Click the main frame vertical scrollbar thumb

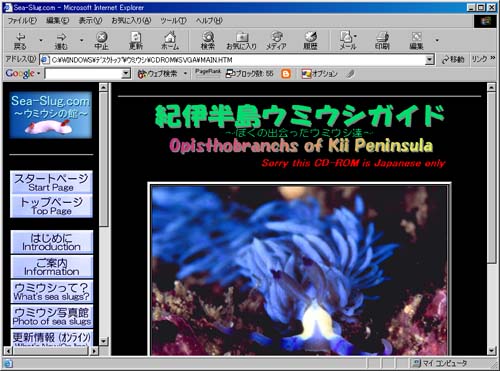click(x=491, y=178)
